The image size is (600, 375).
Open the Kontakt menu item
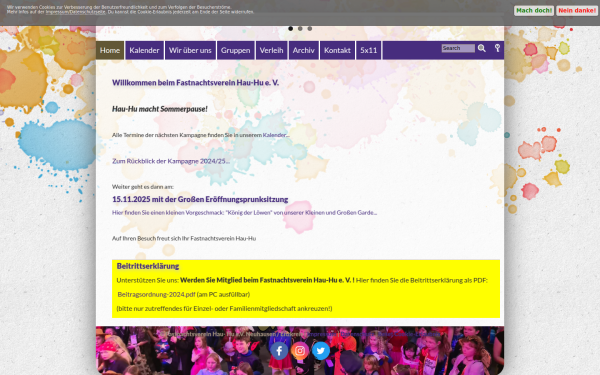[x=337, y=50]
